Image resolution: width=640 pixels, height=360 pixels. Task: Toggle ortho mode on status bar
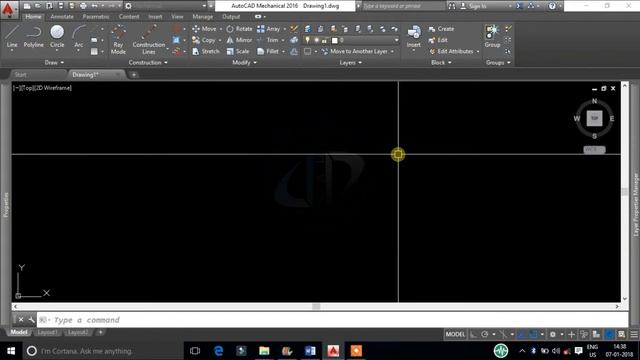click(x=473, y=334)
